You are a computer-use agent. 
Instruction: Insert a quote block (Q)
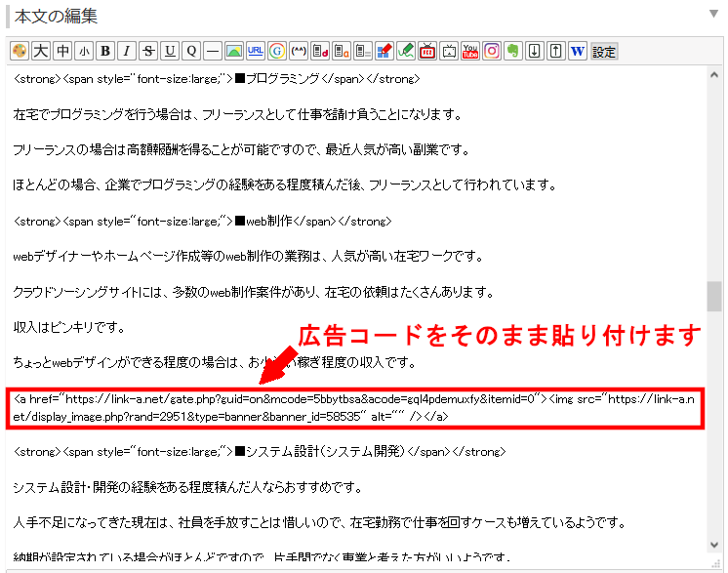click(191, 51)
